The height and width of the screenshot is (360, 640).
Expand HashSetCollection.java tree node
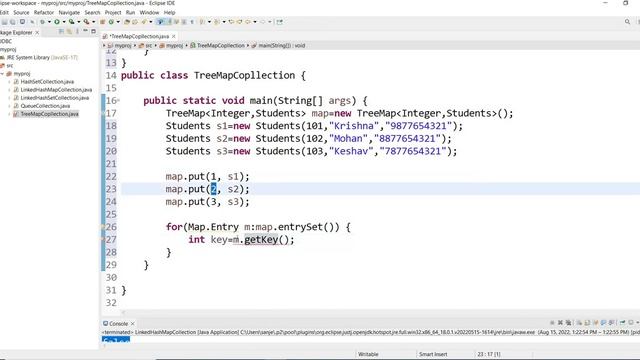coord(9,82)
